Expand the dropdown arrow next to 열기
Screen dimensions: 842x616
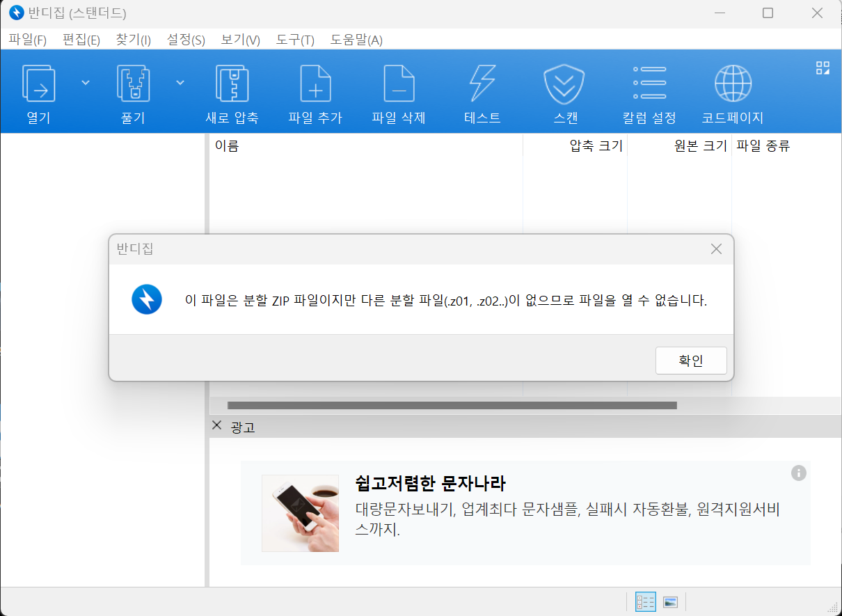(86, 83)
